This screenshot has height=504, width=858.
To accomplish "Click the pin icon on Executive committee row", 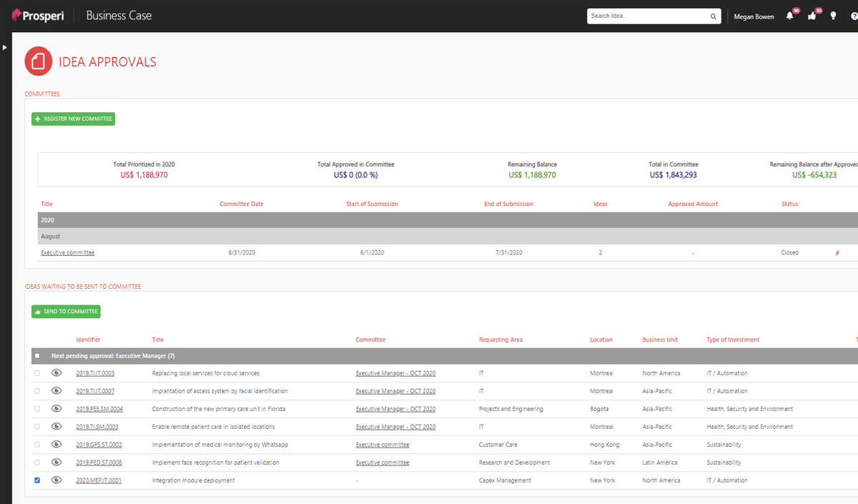I will click(x=837, y=253).
